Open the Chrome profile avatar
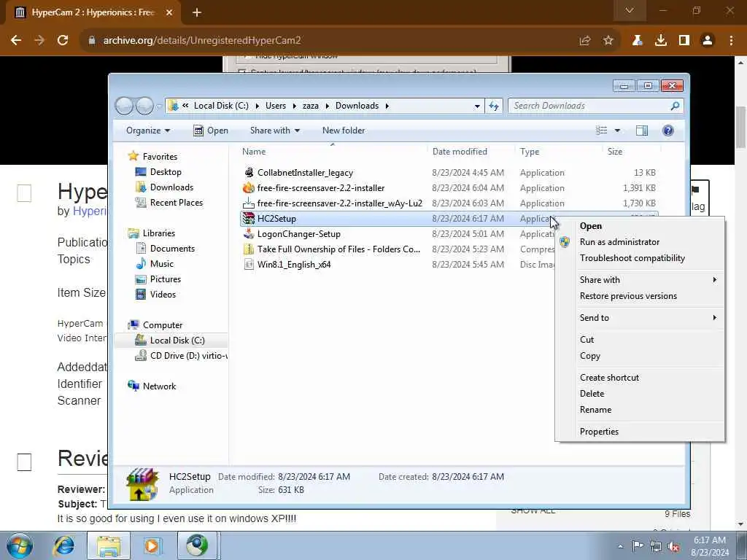 (x=708, y=41)
